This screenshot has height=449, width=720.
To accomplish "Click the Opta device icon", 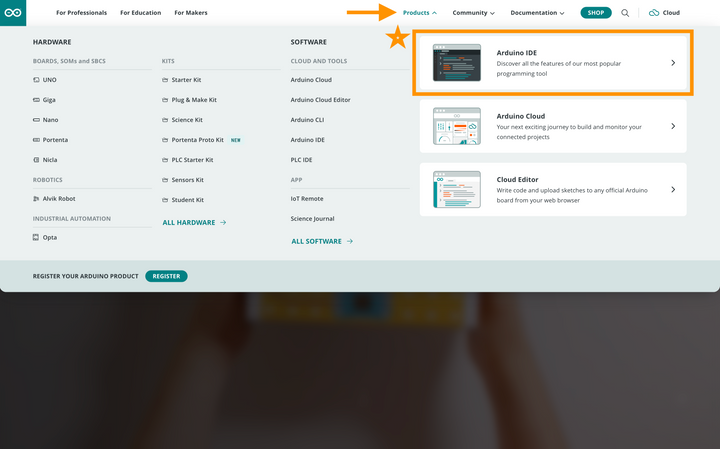I will (36, 237).
